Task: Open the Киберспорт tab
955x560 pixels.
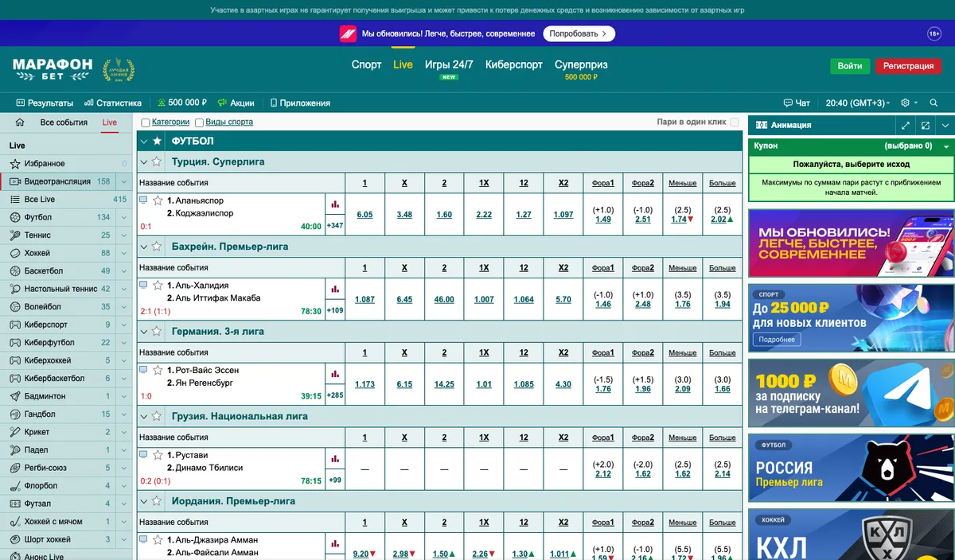Action: click(514, 64)
